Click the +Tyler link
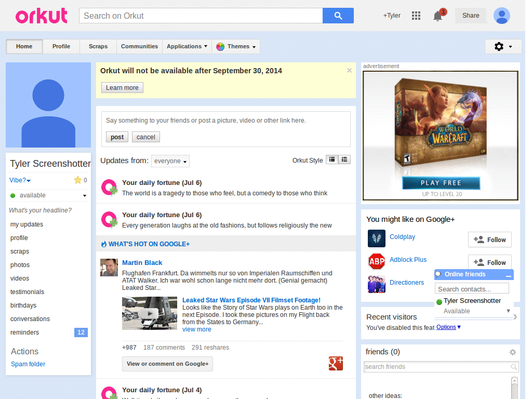The width and height of the screenshot is (532, 399). pyautogui.click(x=392, y=16)
